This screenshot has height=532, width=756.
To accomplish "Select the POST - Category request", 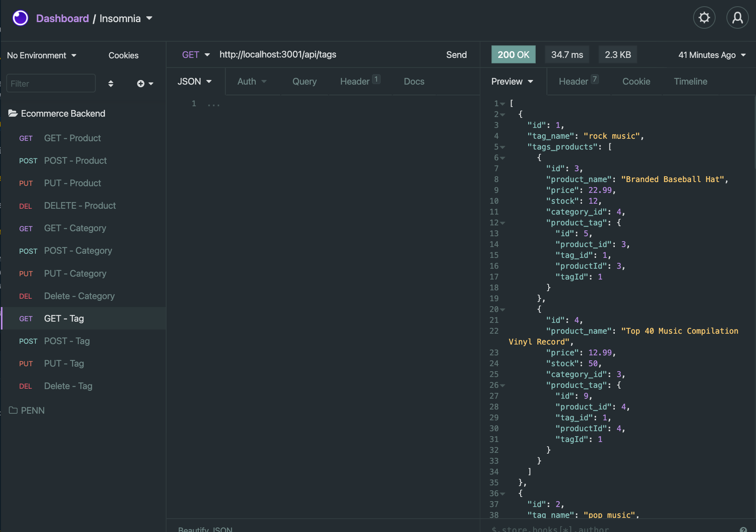I will (83, 251).
